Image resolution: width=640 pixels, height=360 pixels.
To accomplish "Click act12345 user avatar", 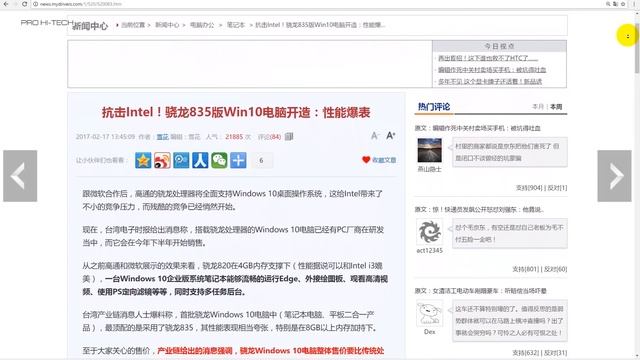I will [429, 232].
